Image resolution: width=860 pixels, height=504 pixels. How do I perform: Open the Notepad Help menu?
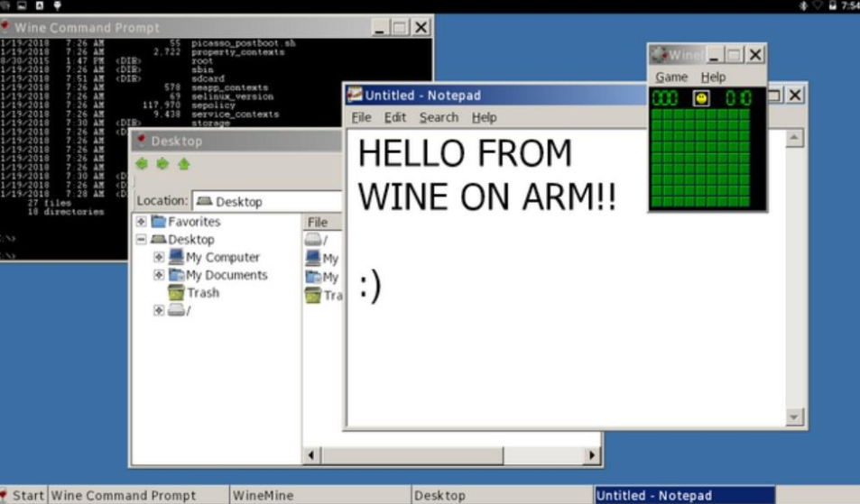(x=485, y=117)
